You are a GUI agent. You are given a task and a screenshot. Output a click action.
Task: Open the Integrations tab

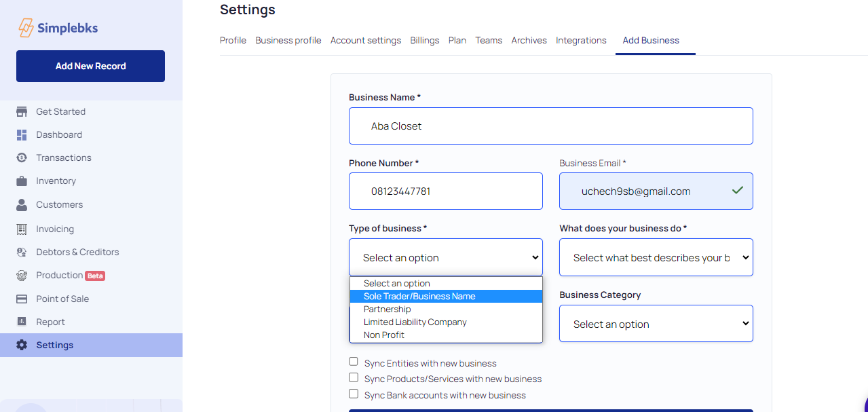[581, 41]
